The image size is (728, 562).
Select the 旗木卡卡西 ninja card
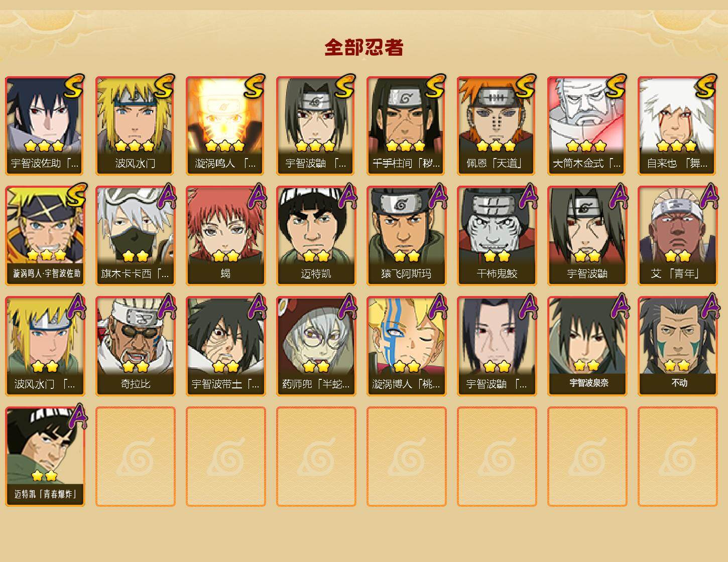(x=136, y=236)
